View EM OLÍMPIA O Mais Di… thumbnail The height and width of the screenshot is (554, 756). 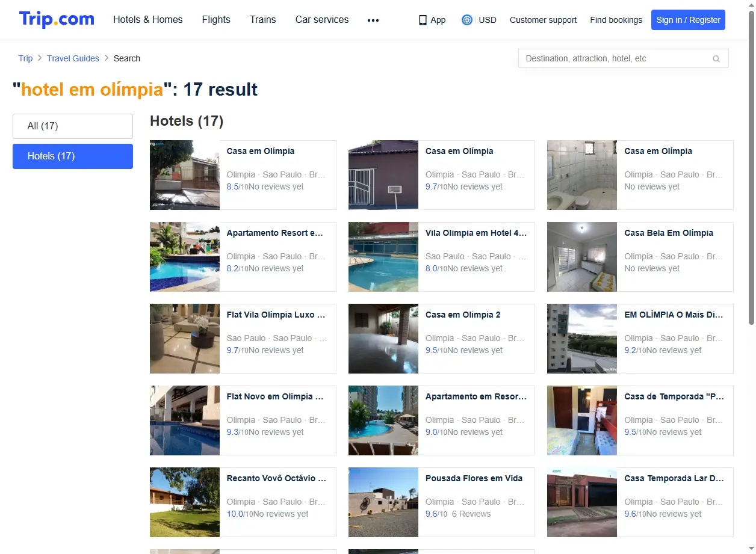click(x=582, y=339)
